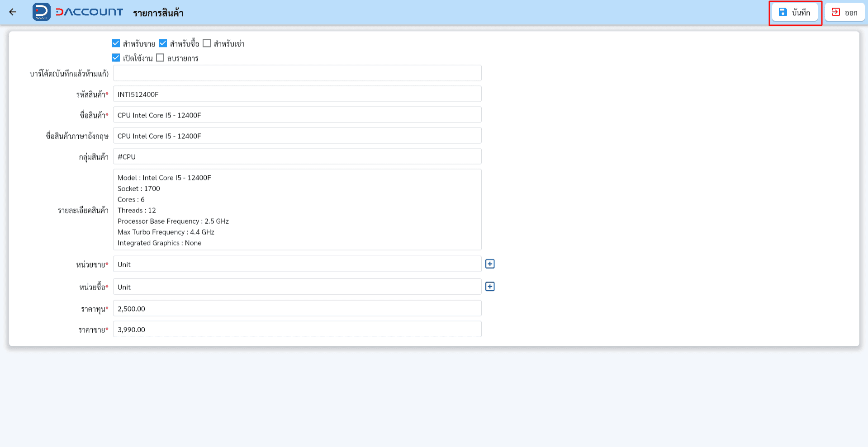868x447 pixels.
Task: Edit the product details text area
Action: point(297,210)
